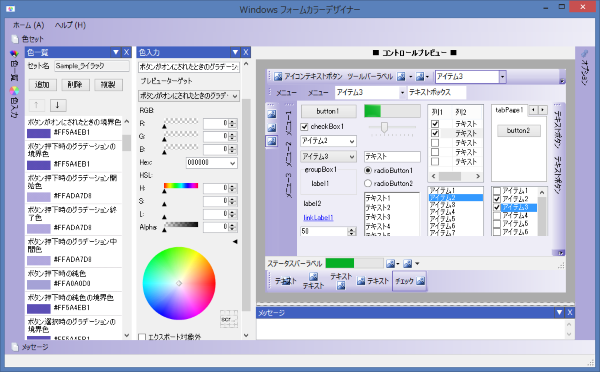Open the 色入力 panel dropdown arrow
Viewport: 600px width, 372px height.
point(235,52)
